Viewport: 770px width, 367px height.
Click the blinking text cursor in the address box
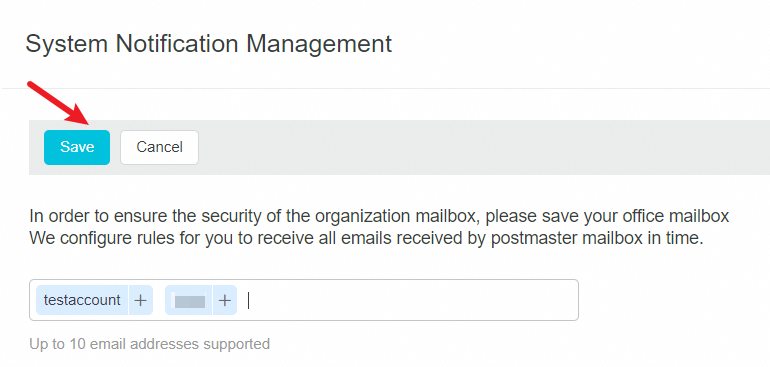248,300
